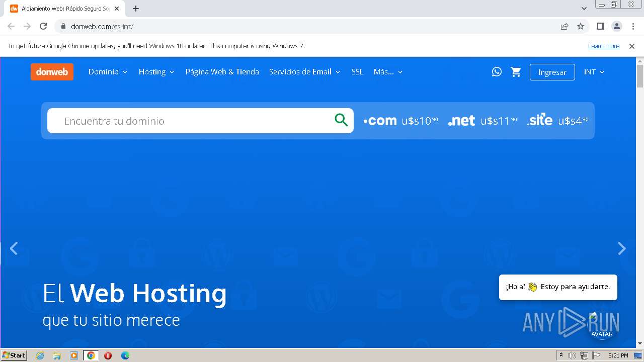Open WhatsApp contact icon
The height and width of the screenshot is (362, 644).
497,72
